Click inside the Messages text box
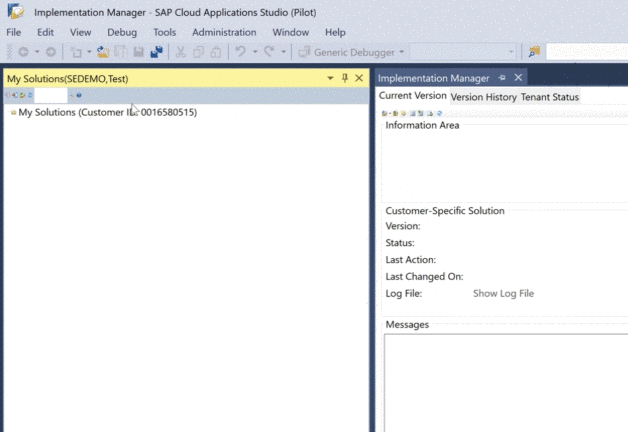This screenshot has width=628, height=432. (x=505, y=380)
